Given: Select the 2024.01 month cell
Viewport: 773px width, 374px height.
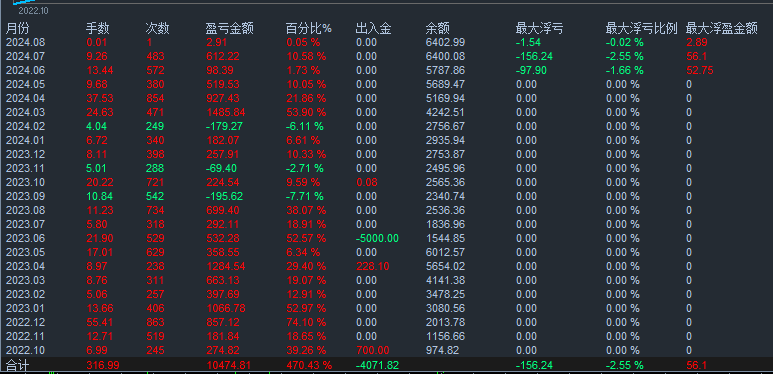Looking at the screenshot, I should [x=25, y=140].
